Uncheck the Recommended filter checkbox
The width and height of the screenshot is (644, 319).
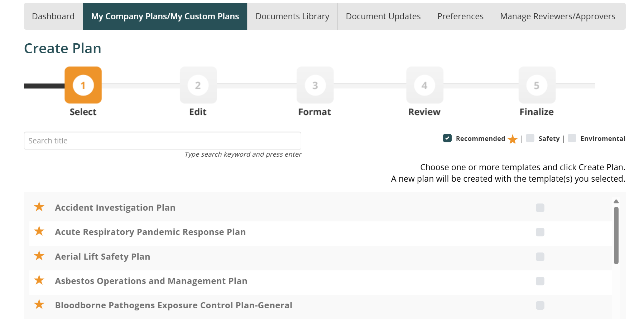coord(447,138)
